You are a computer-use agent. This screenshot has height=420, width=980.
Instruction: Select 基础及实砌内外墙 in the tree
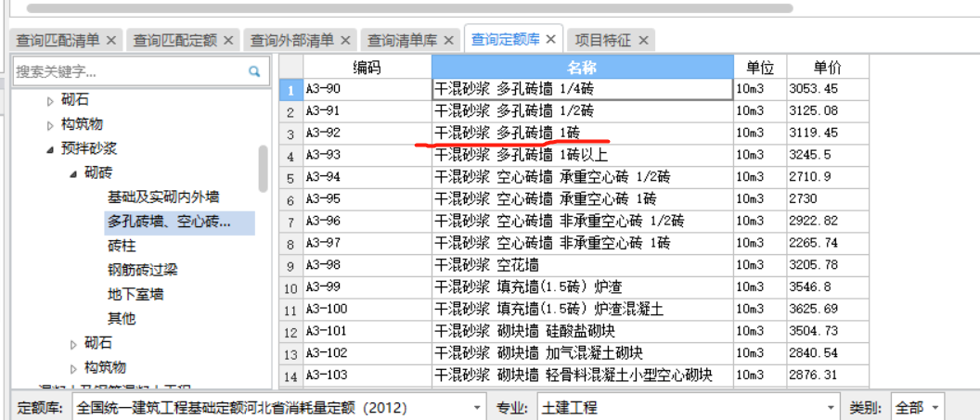click(163, 197)
